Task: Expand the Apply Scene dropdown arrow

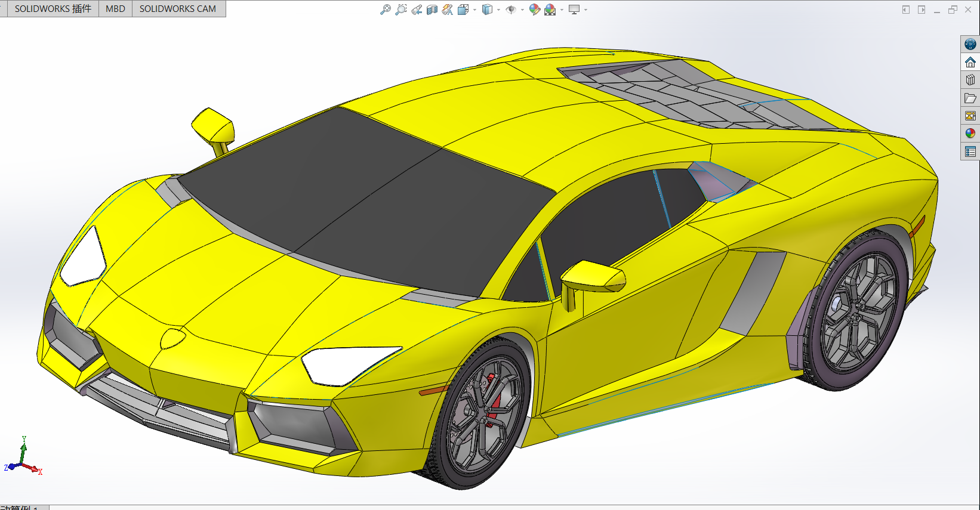Action: click(562, 10)
